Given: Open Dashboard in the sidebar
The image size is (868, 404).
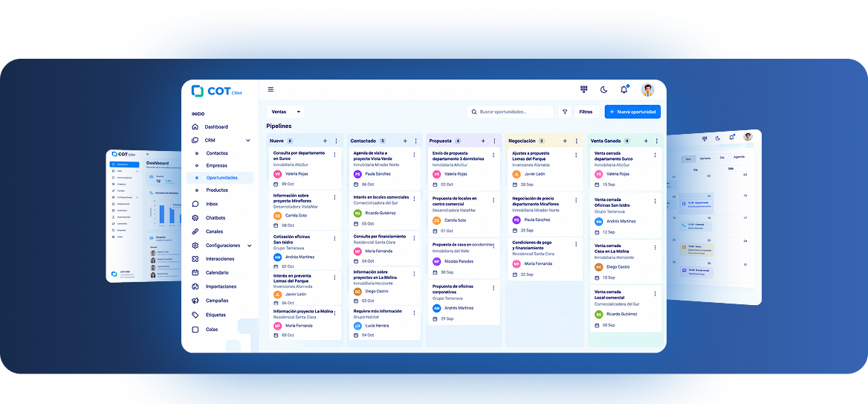Looking at the screenshot, I should pos(216,127).
